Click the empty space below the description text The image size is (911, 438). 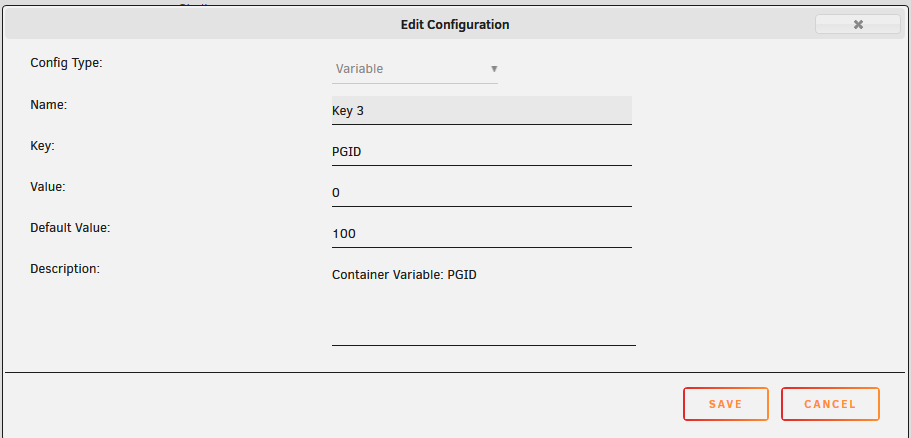point(483,314)
